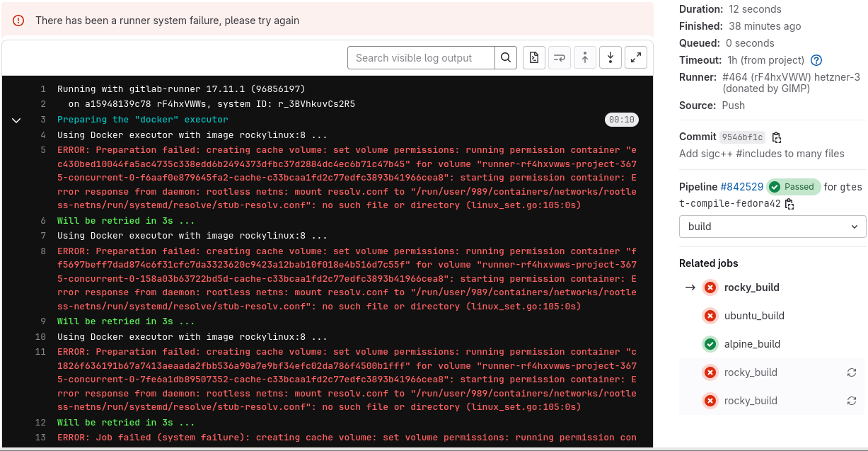
Task: Open timeout help question mark icon
Action: tap(816, 60)
